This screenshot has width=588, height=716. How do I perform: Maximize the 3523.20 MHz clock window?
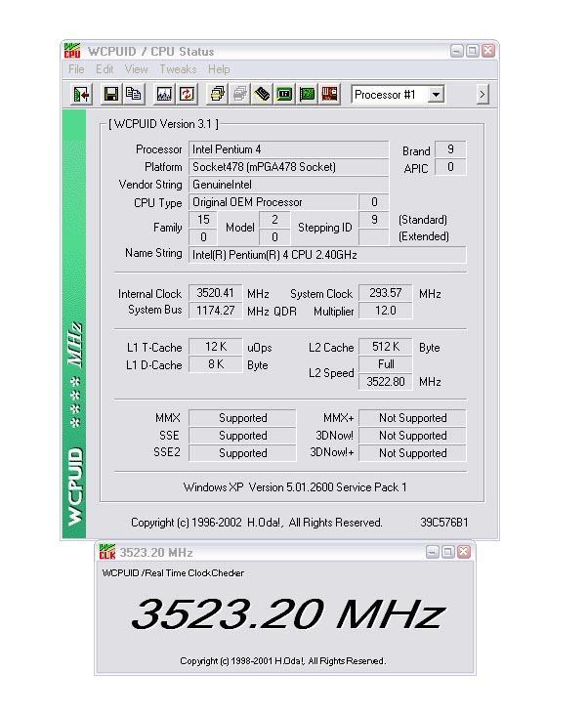tap(448, 552)
